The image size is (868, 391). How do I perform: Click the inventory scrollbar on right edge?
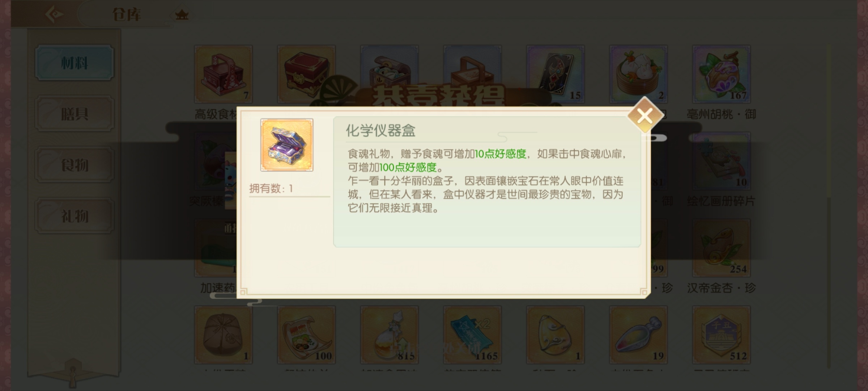pyautogui.click(x=829, y=206)
